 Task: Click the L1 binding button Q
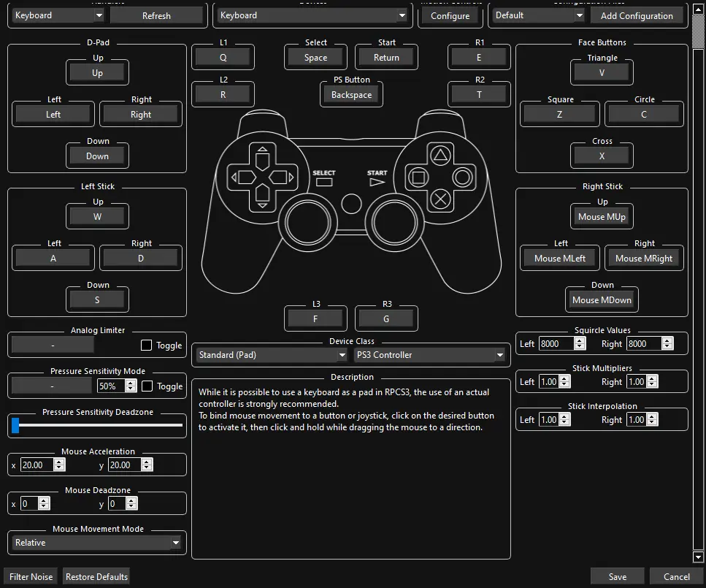223,58
